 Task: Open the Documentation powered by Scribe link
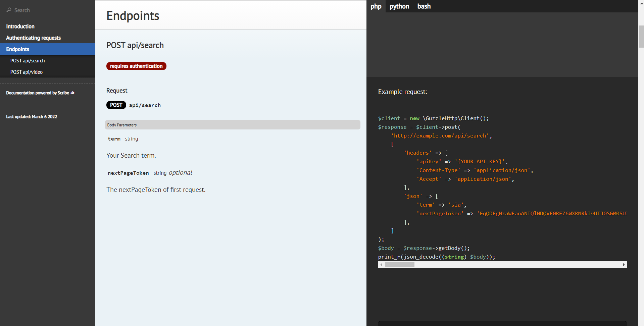38,93
